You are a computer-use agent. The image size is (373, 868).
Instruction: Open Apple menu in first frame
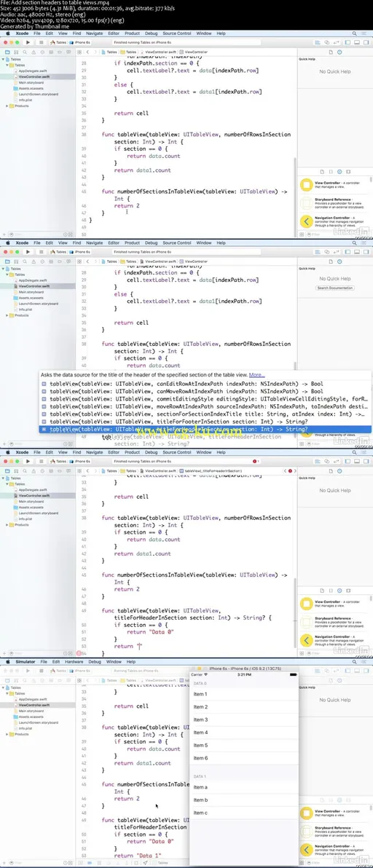point(7,33)
